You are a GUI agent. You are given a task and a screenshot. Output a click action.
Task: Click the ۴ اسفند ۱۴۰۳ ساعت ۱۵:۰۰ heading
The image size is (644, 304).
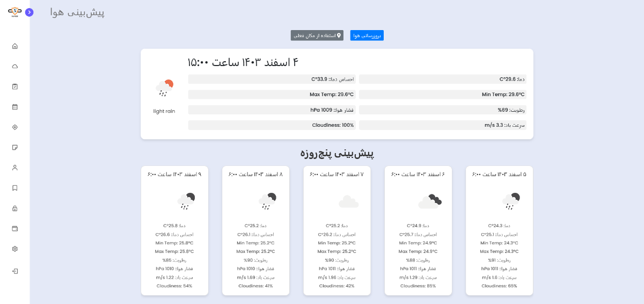pos(243,62)
